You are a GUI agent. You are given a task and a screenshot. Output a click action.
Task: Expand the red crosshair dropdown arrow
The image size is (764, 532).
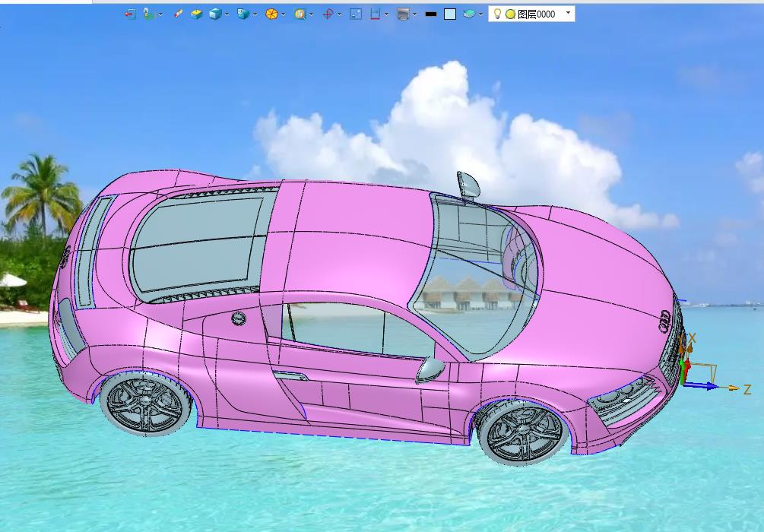click(340, 14)
